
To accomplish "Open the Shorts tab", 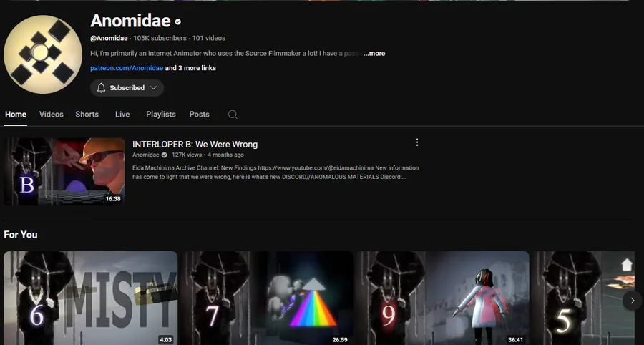I will 87,115.
